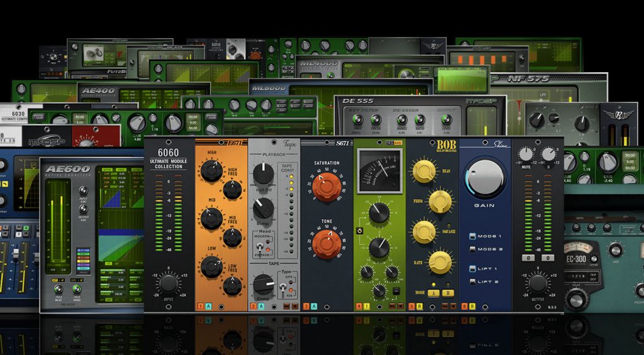Click left meter 0 readout under output meters
This screenshot has height=355, width=644.
tap(528, 258)
